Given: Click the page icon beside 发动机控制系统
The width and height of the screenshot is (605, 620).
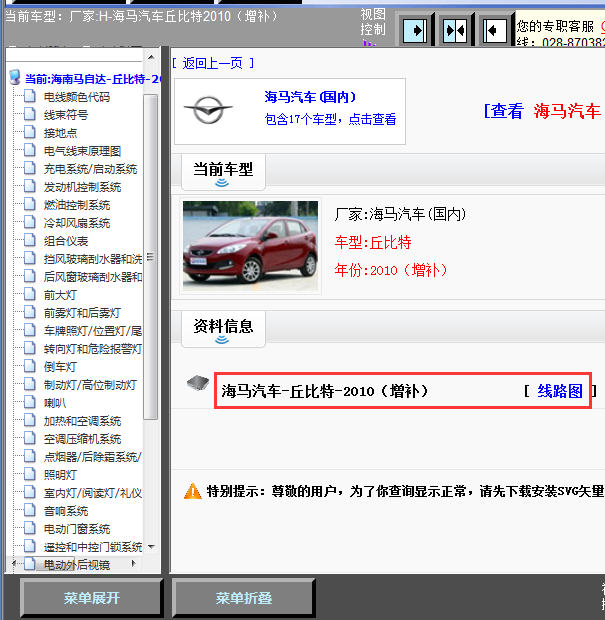Looking at the screenshot, I should pyautogui.click(x=30, y=186).
